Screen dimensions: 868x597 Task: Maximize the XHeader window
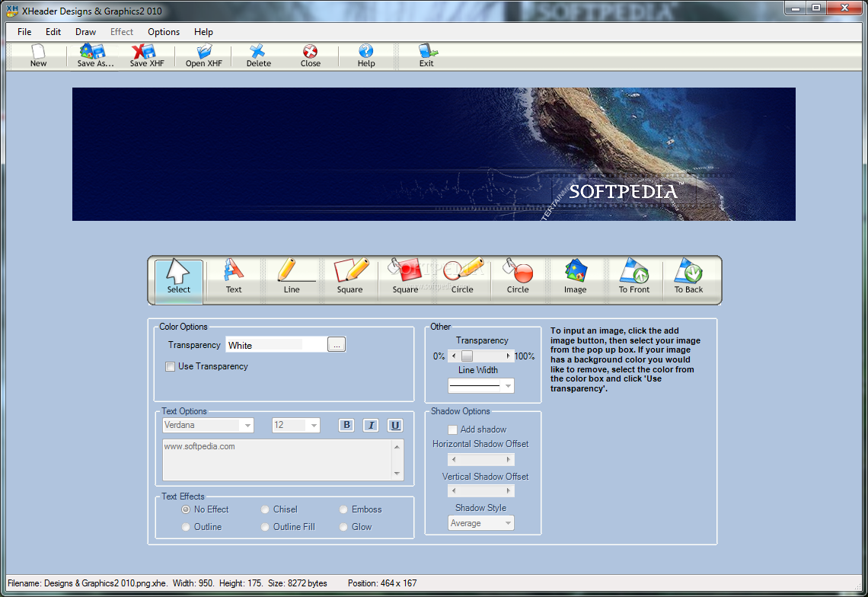point(816,8)
